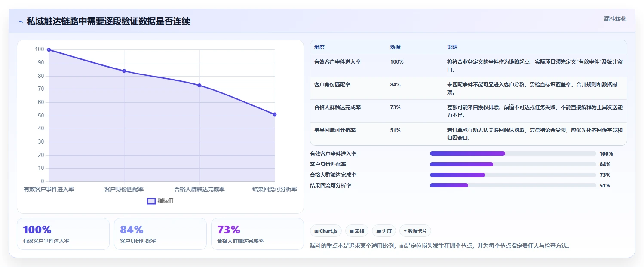Screen dimensions: 644x267
Task: Click the 51% value in the table
Action: coord(396,130)
